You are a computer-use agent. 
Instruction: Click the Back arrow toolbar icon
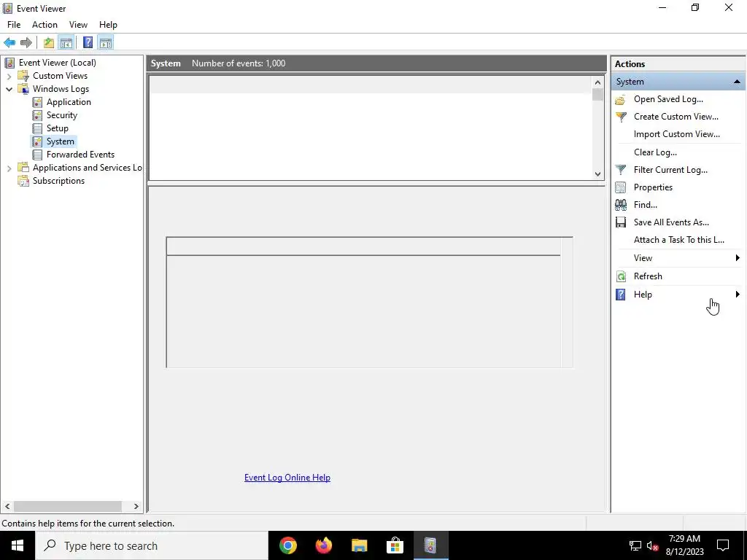tap(9, 43)
